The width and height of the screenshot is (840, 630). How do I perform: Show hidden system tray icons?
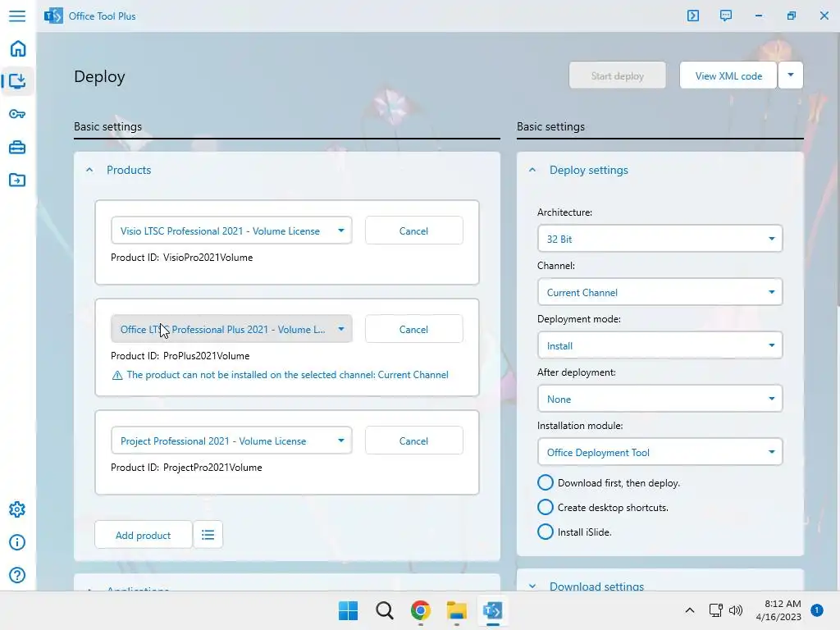point(689,610)
